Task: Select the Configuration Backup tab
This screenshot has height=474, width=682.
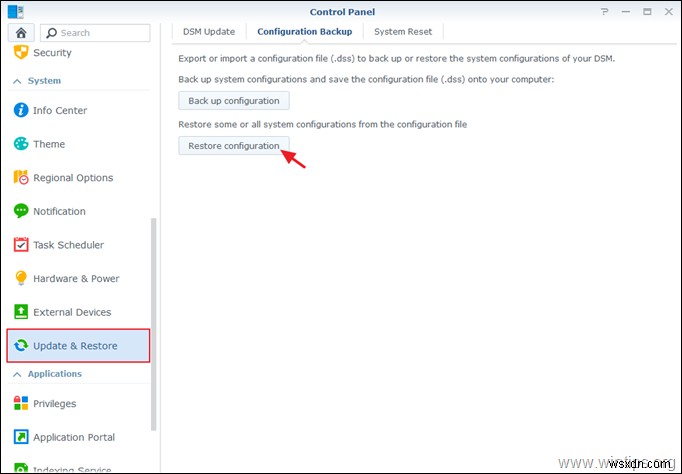Action: tap(304, 32)
